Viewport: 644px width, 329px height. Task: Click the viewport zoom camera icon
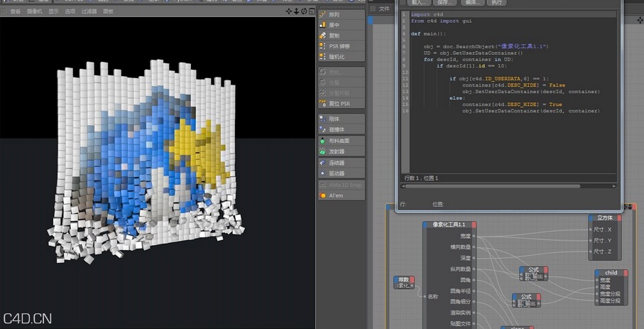(x=297, y=11)
